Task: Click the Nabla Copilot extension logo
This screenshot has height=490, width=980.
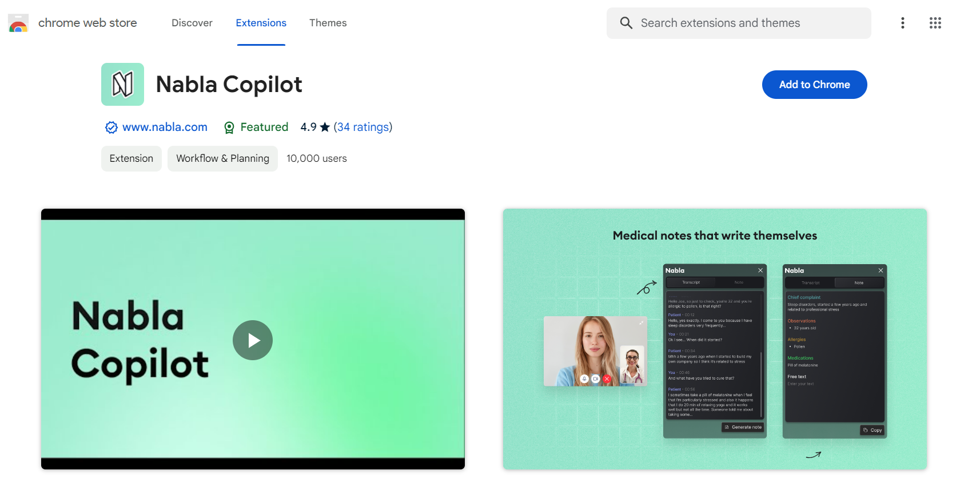Action: (122, 84)
